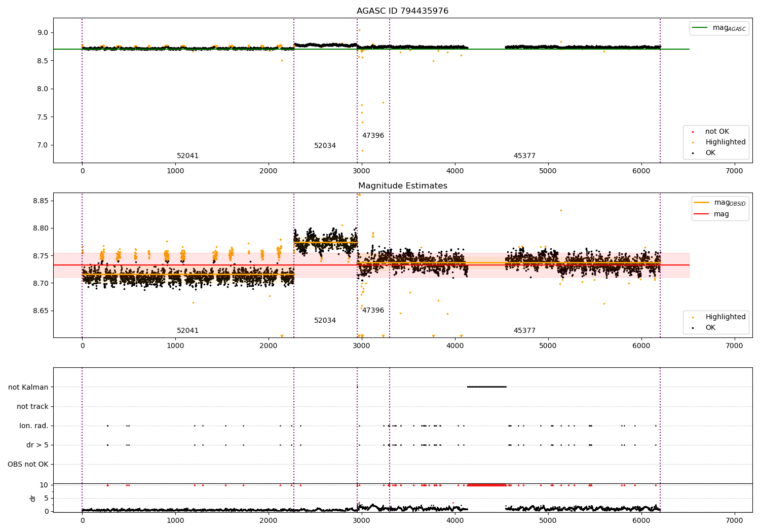Viewport: 760px width, 532px height.
Task: Click obsid label 52041 in the AGASC plot
Action: click(187, 156)
